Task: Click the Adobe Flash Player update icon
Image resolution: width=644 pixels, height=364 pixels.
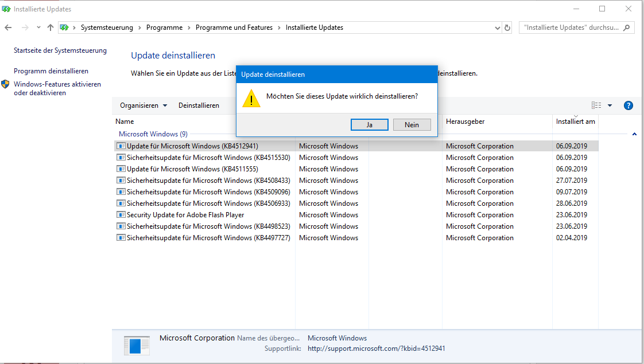Action: [121, 215]
